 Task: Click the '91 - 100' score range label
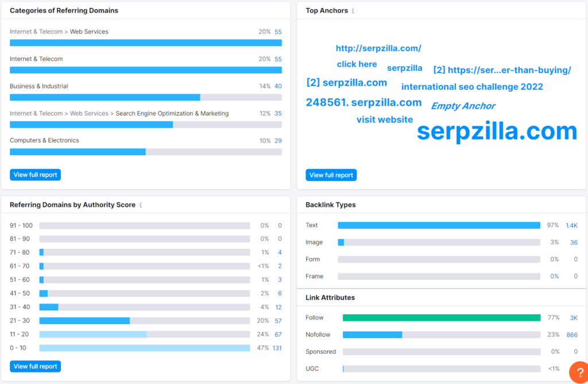coord(21,225)
